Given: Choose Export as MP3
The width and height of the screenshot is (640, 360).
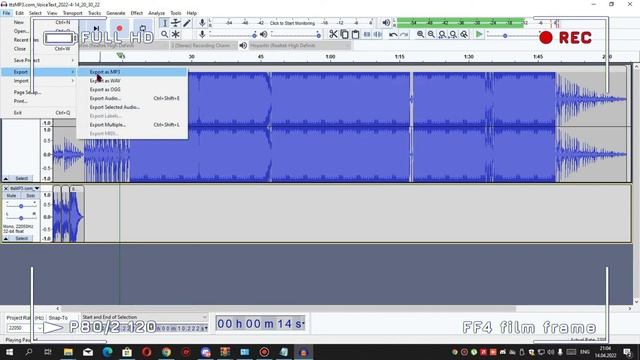Looking at the screenshot, I should tap(132, 72).
